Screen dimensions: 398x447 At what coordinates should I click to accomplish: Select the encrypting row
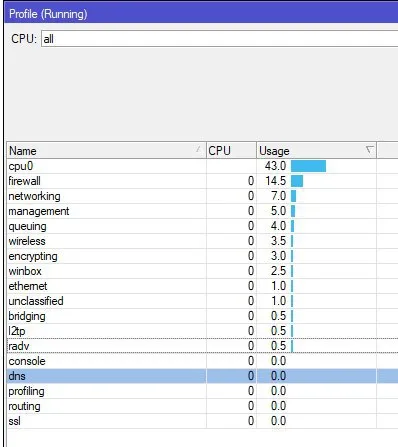(x=202, y=256)
